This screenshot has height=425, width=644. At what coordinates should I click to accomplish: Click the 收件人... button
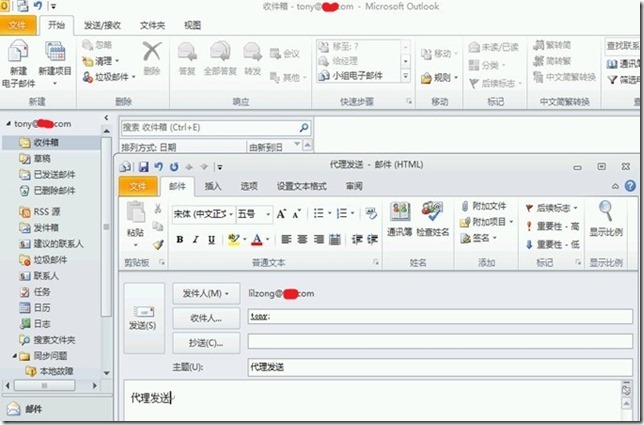pos(206,318)
